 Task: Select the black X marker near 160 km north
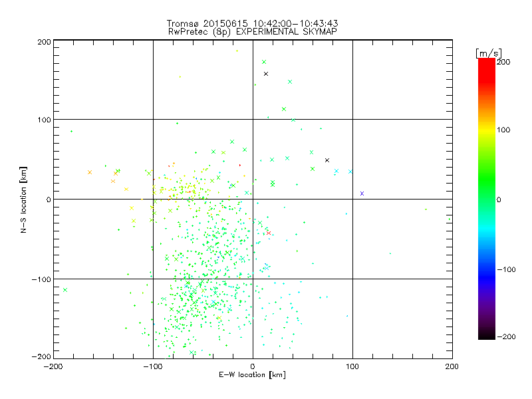pos(266,74)
